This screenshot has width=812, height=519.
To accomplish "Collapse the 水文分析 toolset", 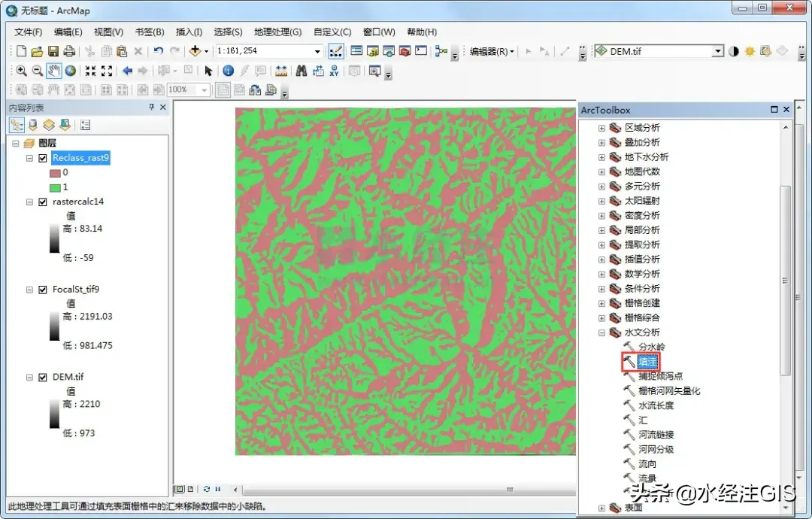I will point(601,332).
